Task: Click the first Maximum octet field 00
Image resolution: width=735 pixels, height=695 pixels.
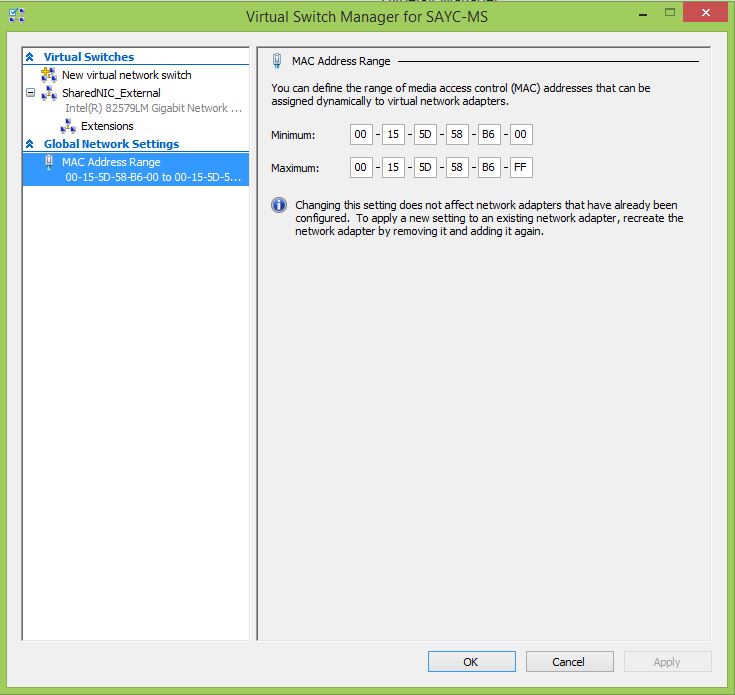Action: 361,167
